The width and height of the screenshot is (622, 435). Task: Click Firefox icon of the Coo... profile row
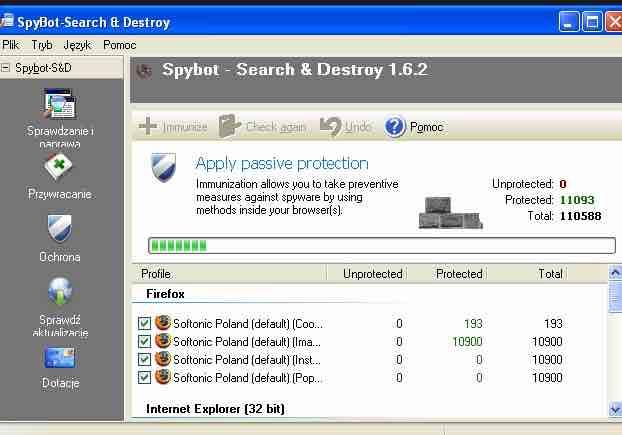(163, 323)
